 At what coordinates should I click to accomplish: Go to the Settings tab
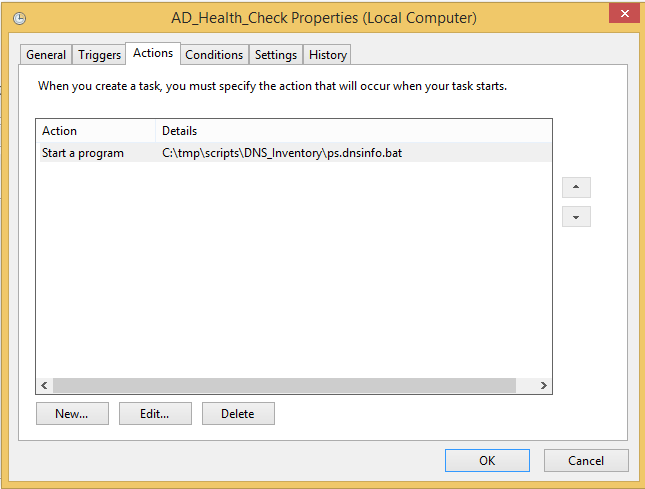(x=275, y=55)
